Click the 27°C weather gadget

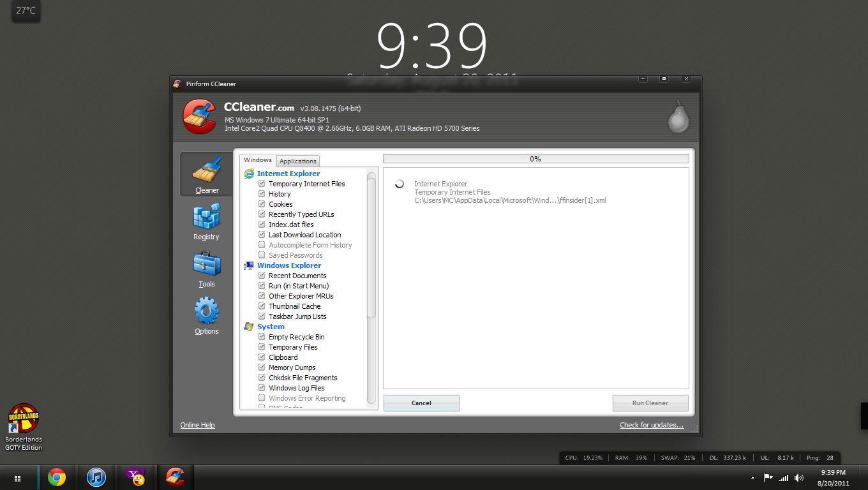click(x=26, y=11)
